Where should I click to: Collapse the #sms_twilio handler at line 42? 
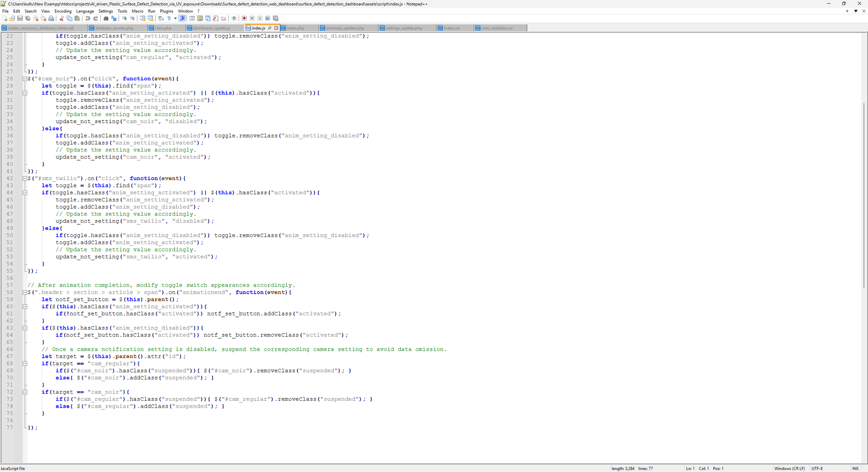[25, 178]
